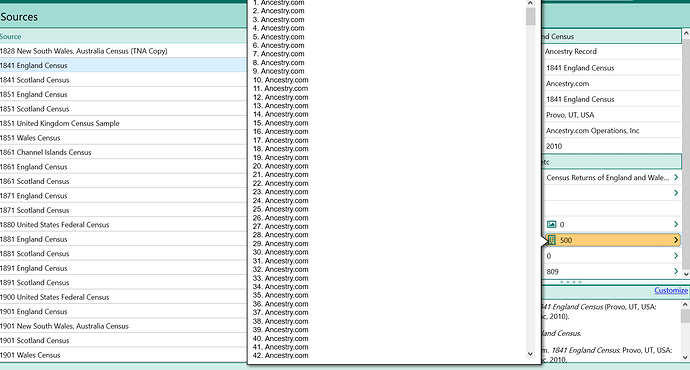Open the media items icon showing 0
This screenshot has width=690, height=370.
click(551, 224)
